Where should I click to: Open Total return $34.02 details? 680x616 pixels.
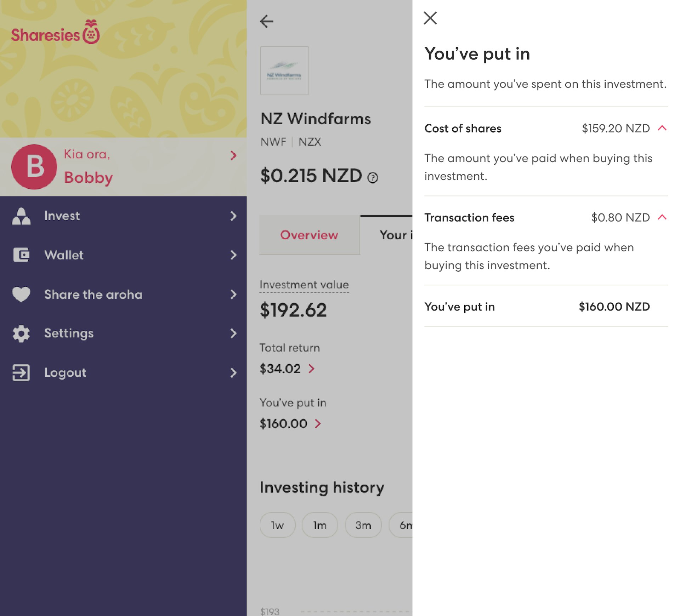[x=311, y=369]
